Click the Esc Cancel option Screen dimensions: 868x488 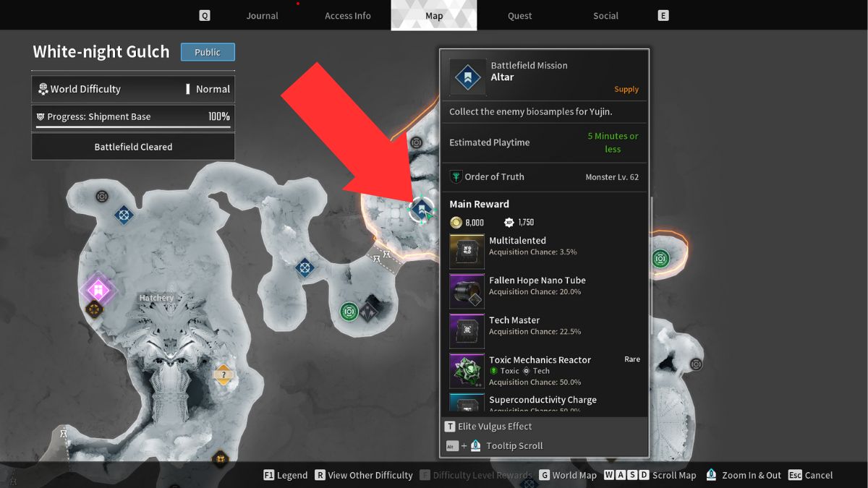tap(811, 475)
